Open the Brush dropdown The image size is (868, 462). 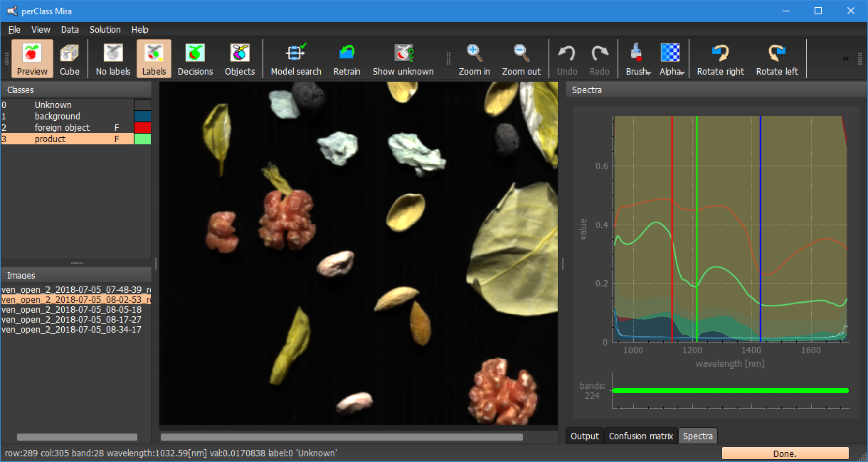point(637,59)
